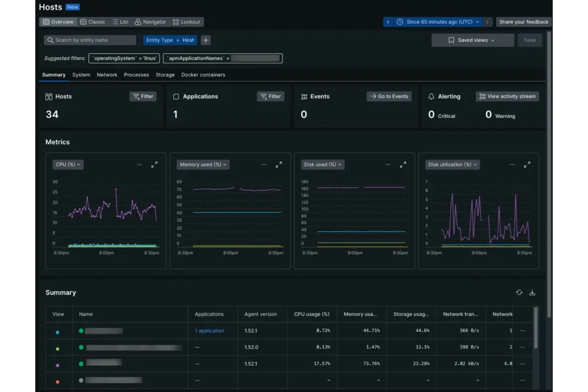
Task: Expand the Disk used chart to fullscreen
Action: tap(403, 164)
